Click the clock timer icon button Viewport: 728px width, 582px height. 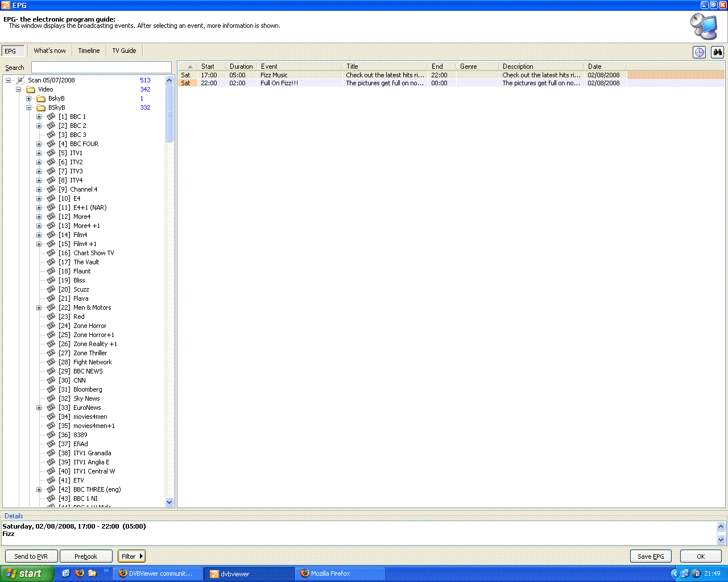click(x=699, y=52)
